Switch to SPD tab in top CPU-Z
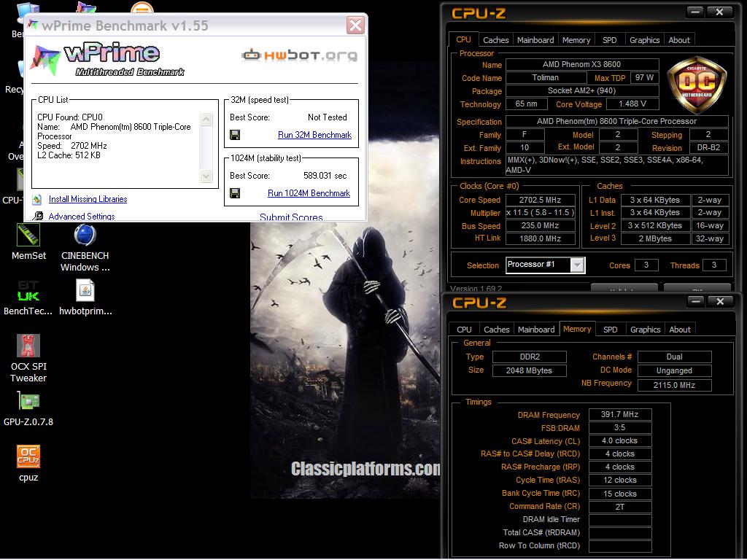Screen dimensions: 747x560 (609, 41)
